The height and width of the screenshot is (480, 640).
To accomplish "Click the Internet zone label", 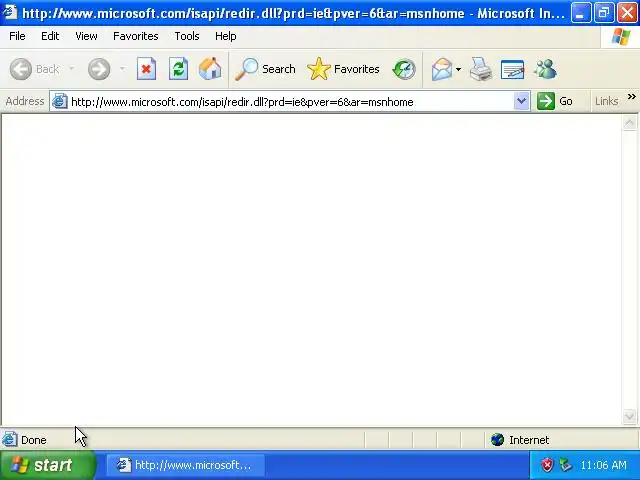I will [529, 440].
